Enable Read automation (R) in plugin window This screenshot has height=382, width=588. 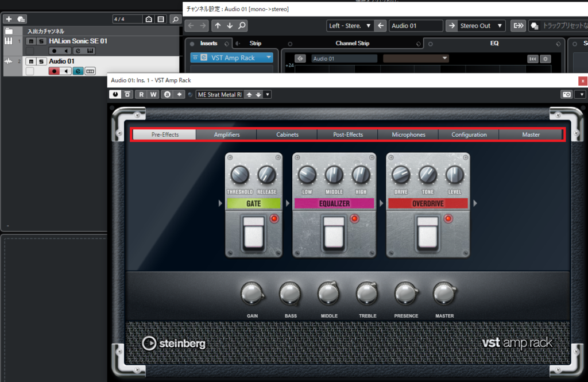pyautogui.click(x=141, y=95)
